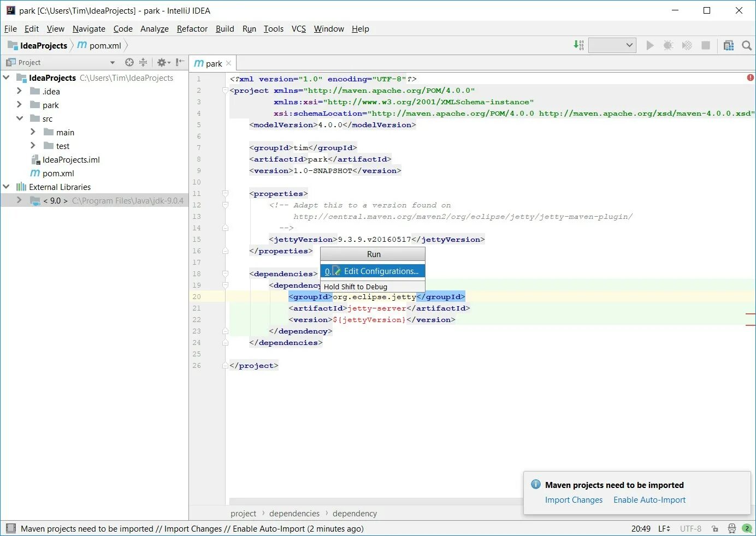The height and width of the screenshot is (536, 756).
Task: Open the Build menu
Action: pyautogui.click(x=225, y=29)
